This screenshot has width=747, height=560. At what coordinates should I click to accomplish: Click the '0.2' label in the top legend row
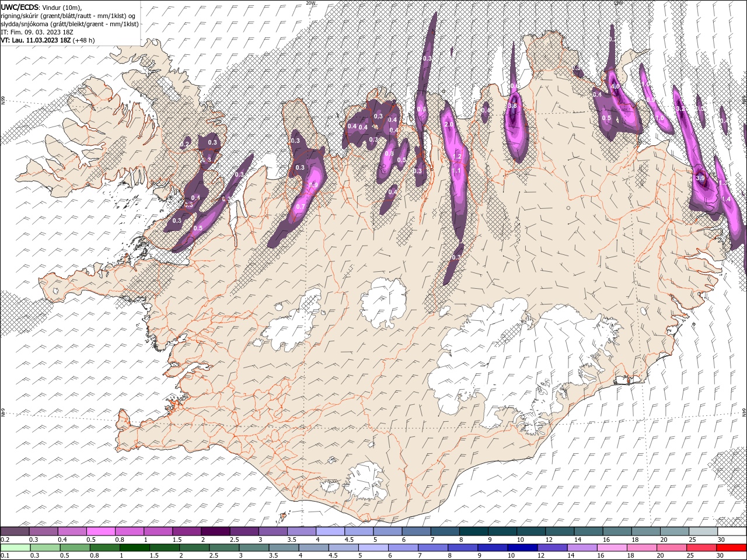click(4, 540)
